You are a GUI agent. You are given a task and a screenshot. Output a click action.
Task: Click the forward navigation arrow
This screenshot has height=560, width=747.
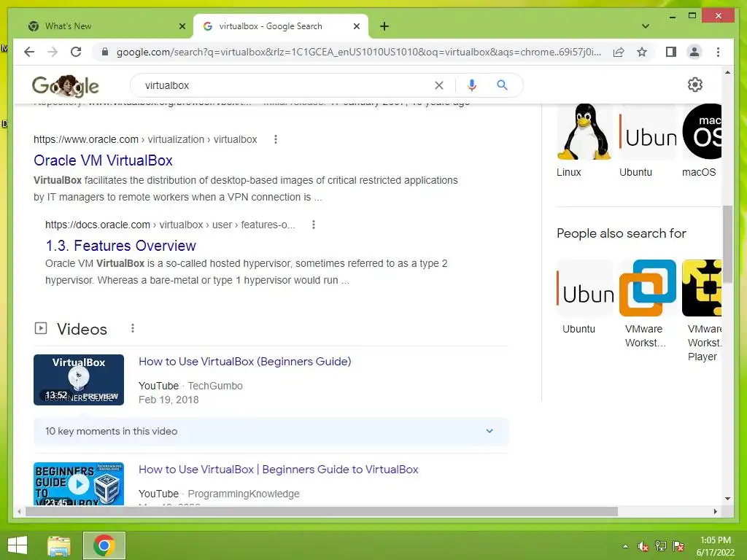(53, 52)
